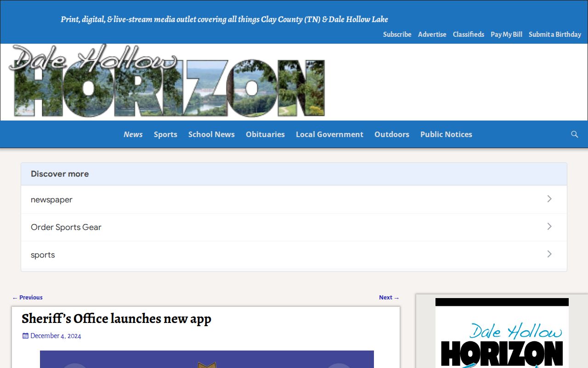Select the sports suggestion text
Image resolution: width=588 pixels, height=368 pixels.
pyautogui.click(x=43, y=255)
